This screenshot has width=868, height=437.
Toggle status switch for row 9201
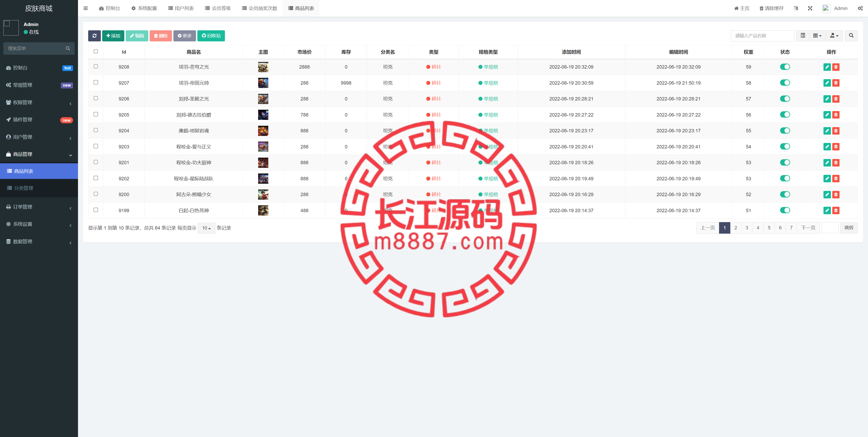click(785, 163)
